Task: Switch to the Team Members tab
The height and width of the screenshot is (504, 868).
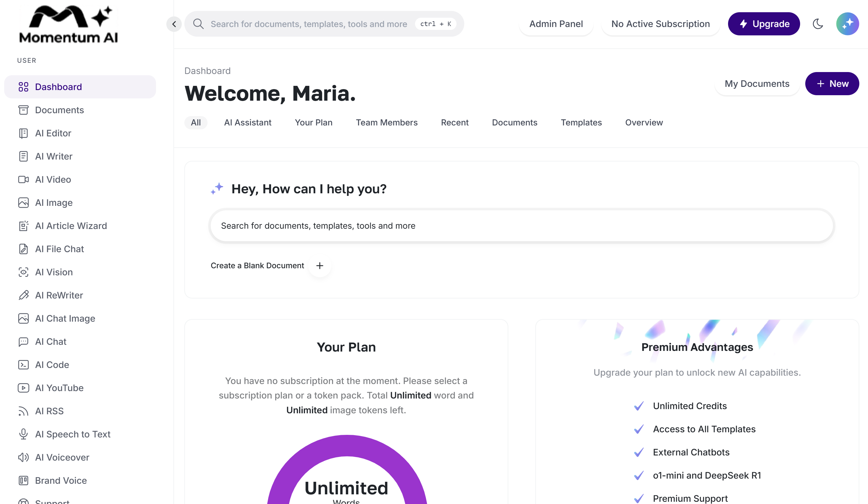Action: (386, 123)
